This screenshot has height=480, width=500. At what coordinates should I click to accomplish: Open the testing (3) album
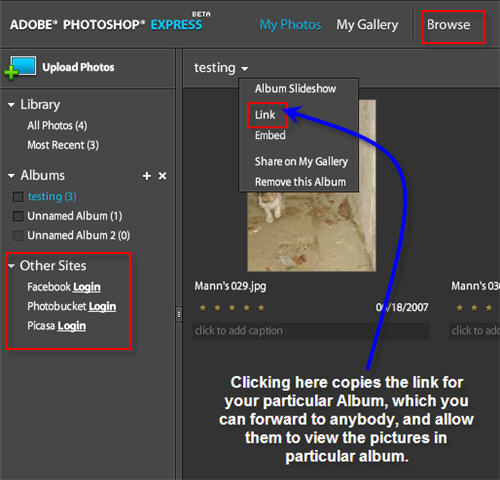point(52,196)
